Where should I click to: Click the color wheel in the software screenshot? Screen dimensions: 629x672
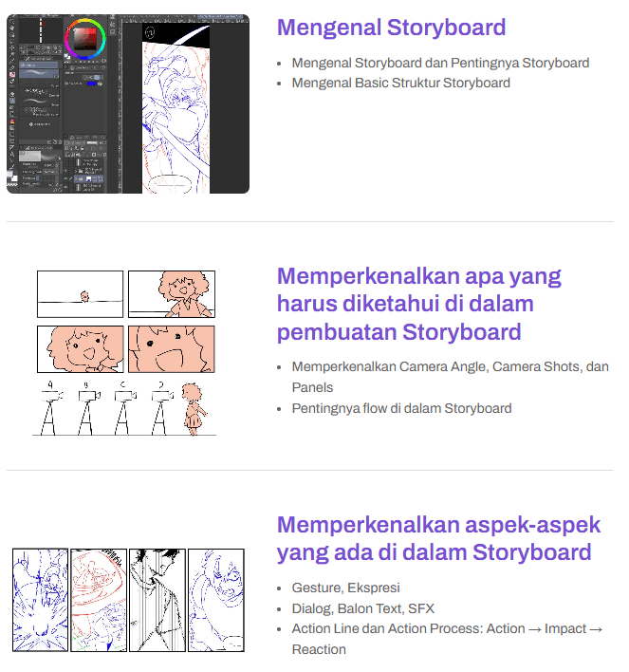(x=85, y=39)
